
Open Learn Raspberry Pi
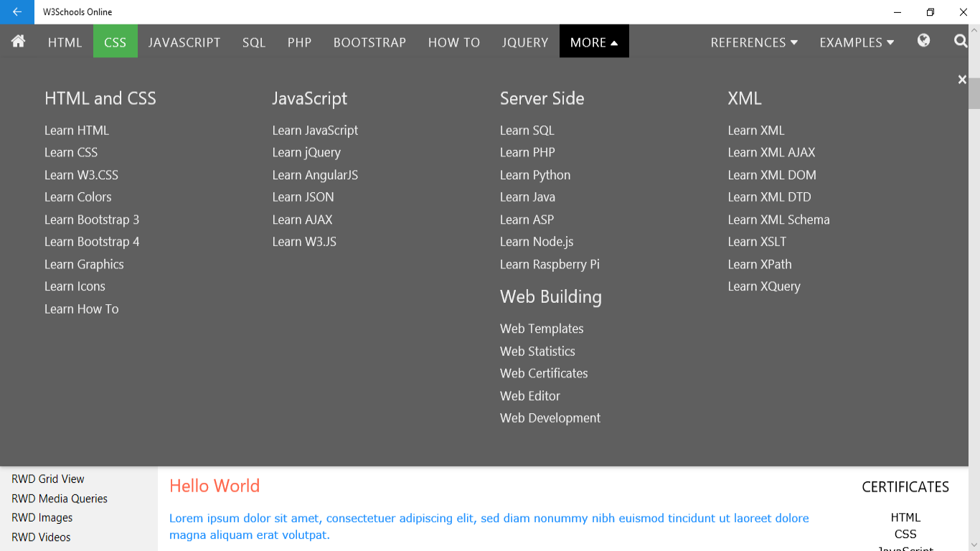(x=550, y=264)
